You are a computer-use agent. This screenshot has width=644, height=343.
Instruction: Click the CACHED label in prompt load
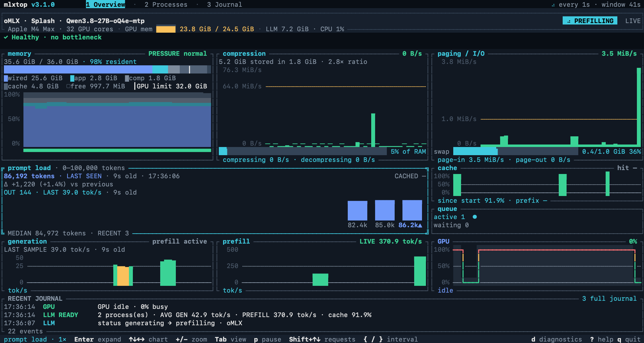[406, 176]
